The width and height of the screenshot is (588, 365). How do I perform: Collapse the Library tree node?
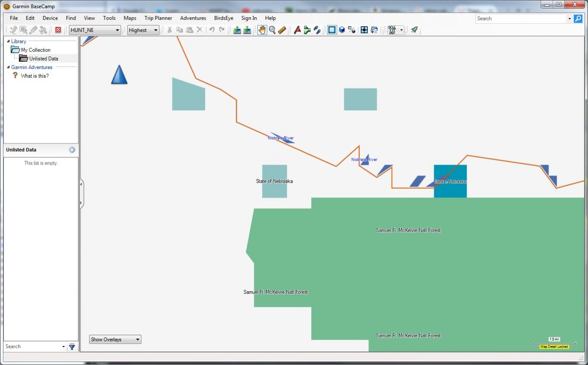[x=8, y=41]
